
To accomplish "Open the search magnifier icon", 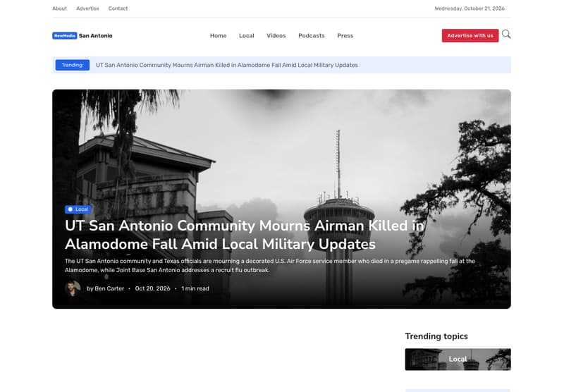I will point(506,35).
